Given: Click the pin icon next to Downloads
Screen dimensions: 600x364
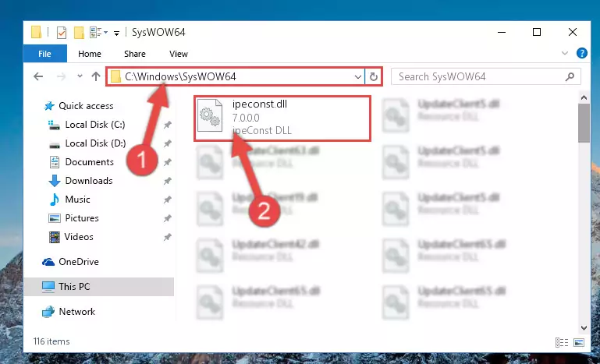Looking at the screenshot, I should (167, 181).
